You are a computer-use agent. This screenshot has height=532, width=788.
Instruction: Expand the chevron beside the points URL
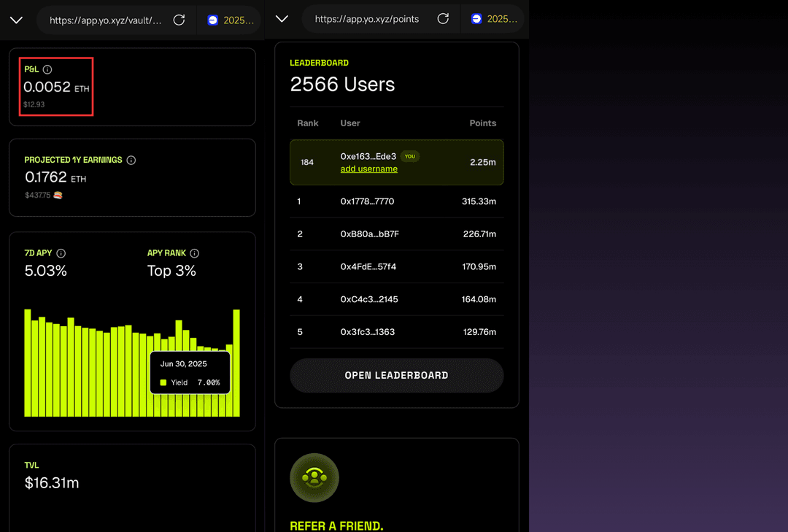[282, 19]
